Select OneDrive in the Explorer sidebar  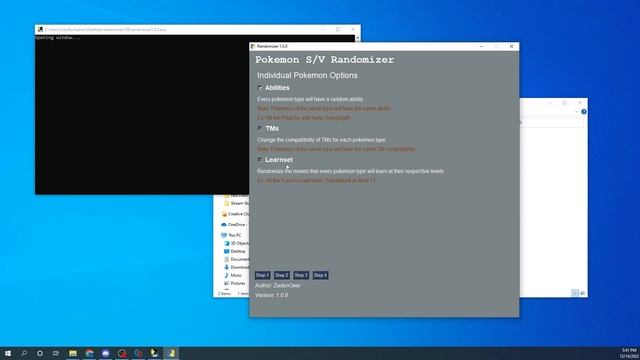pyautogui.click(x=234, y=224)
